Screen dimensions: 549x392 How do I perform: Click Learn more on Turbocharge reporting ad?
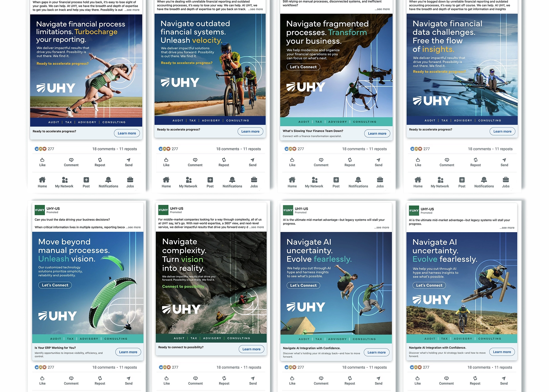tap(127, 133)
